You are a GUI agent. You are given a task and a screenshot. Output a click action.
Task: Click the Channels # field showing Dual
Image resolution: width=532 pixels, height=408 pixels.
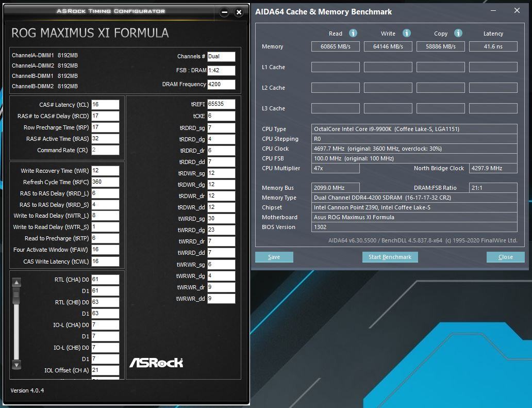click(221, 57)
